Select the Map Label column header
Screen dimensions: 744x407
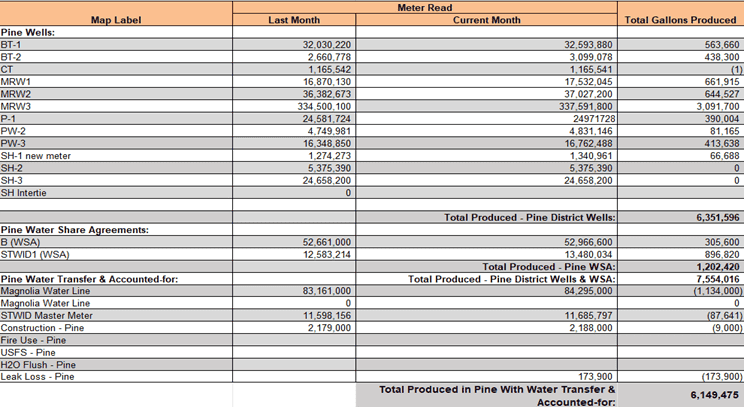point(116,20)
